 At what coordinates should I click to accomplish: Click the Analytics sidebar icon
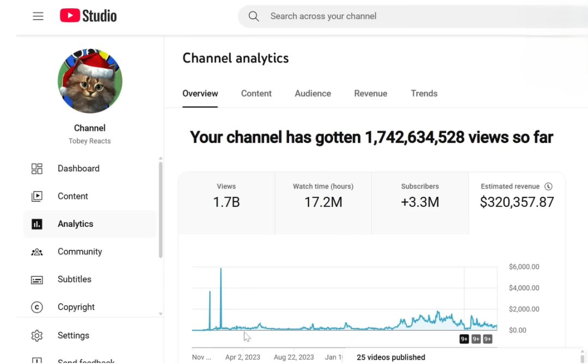tap(37, 224)
